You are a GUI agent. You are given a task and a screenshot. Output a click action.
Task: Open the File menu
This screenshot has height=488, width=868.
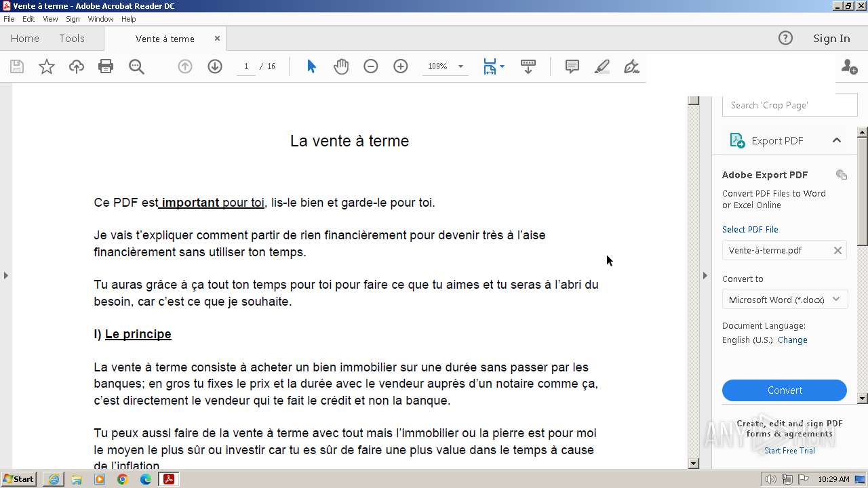pos(9,19)
